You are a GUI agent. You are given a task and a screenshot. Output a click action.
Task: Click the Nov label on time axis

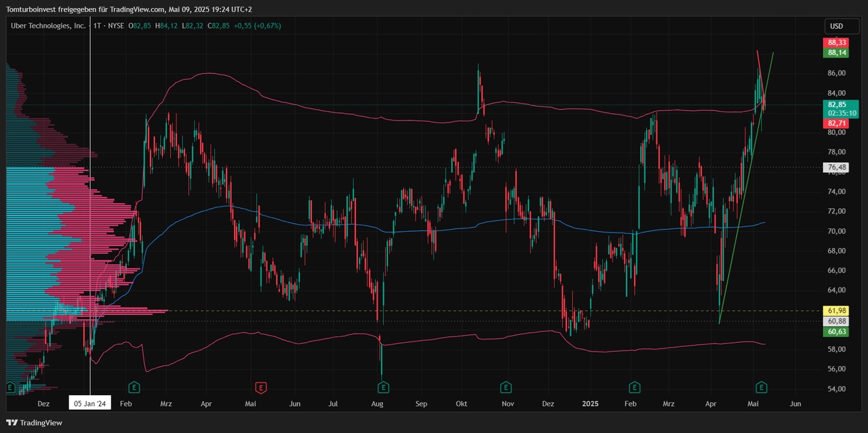pyautogui.click(x=508, y=404)
